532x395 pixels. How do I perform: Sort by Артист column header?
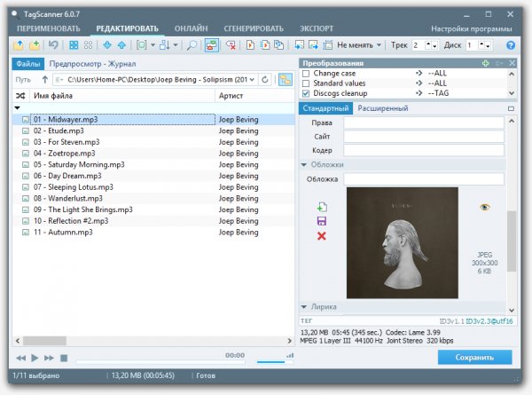click(x=254, y=96)
